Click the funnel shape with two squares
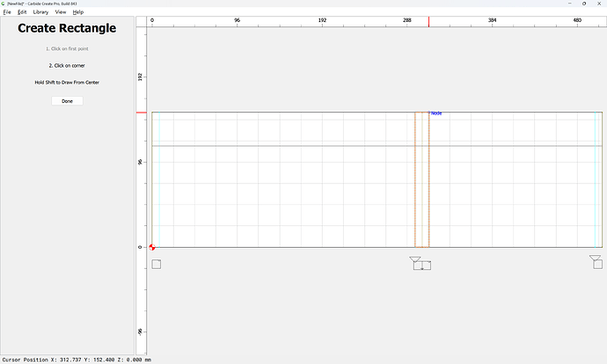 tap(421, 263)
